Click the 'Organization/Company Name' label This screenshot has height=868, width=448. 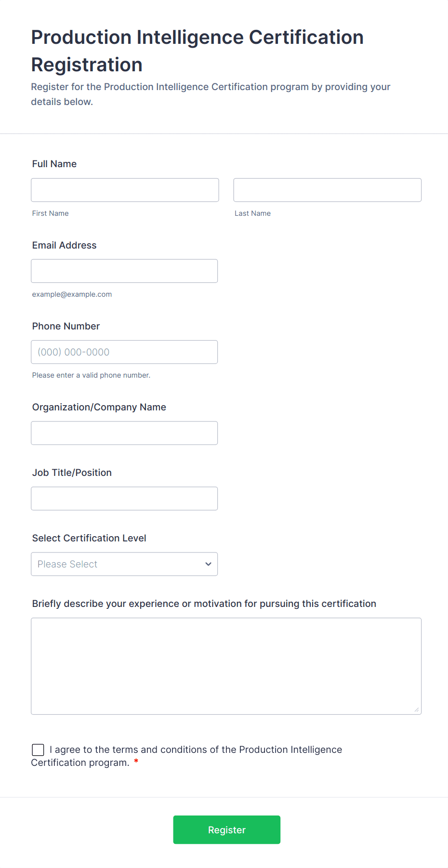point(99,407)
